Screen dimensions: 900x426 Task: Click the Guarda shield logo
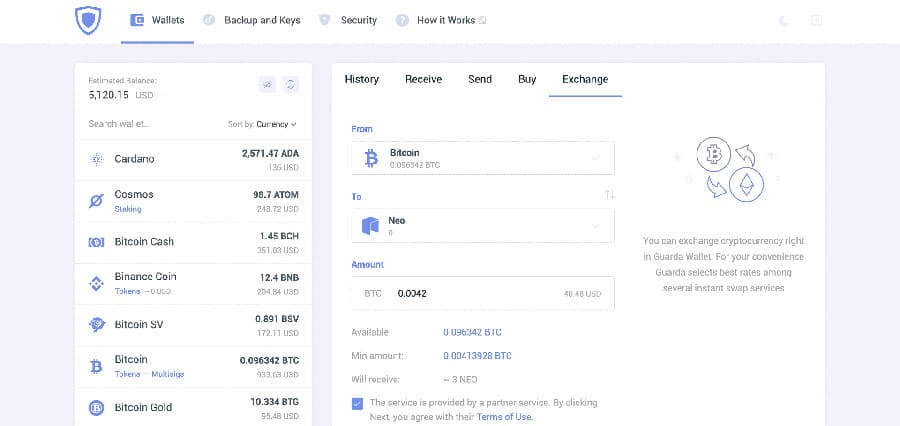click(x=88, y=20)
